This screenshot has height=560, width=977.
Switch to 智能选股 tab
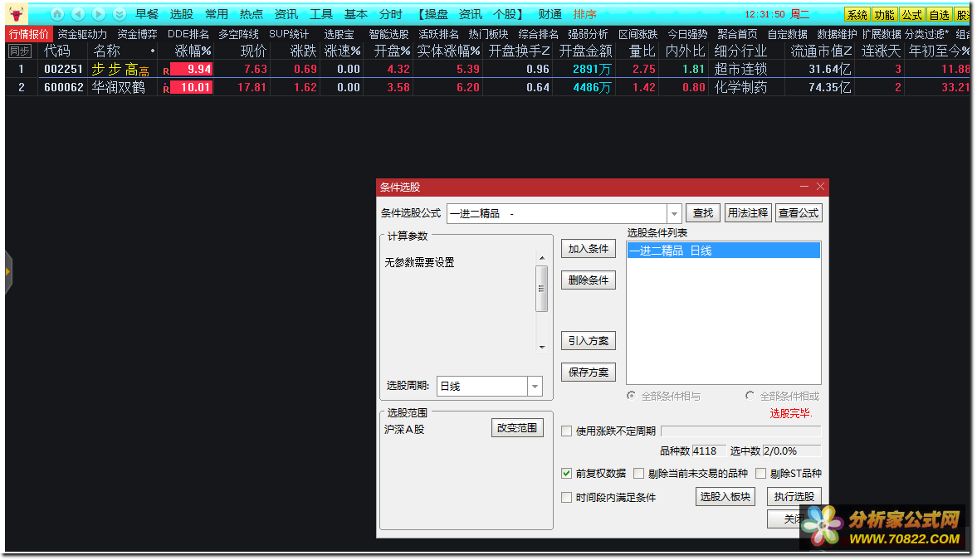pos(388,34)
